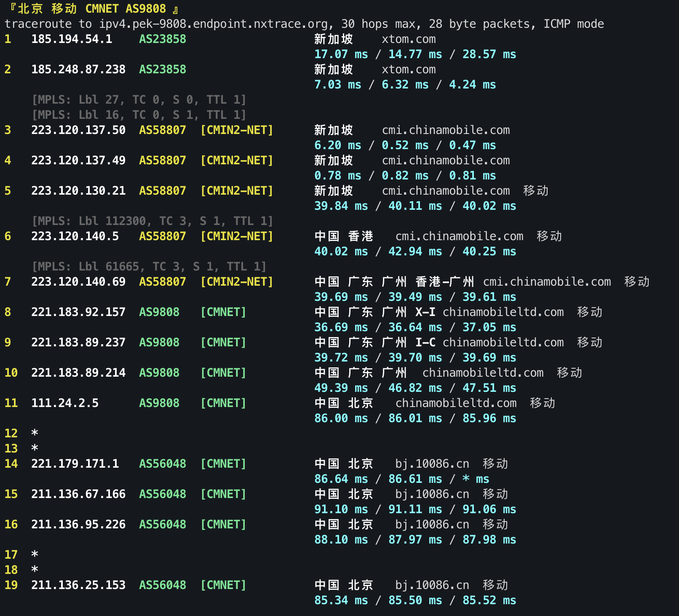
Task: Click '香港-广州' label on hop 7
Action: point(445,282)
